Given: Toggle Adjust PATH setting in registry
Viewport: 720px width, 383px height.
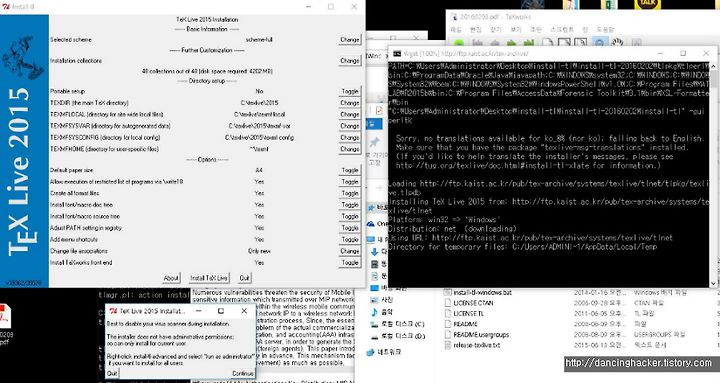Looking at the screenshot, I should 350,228.
